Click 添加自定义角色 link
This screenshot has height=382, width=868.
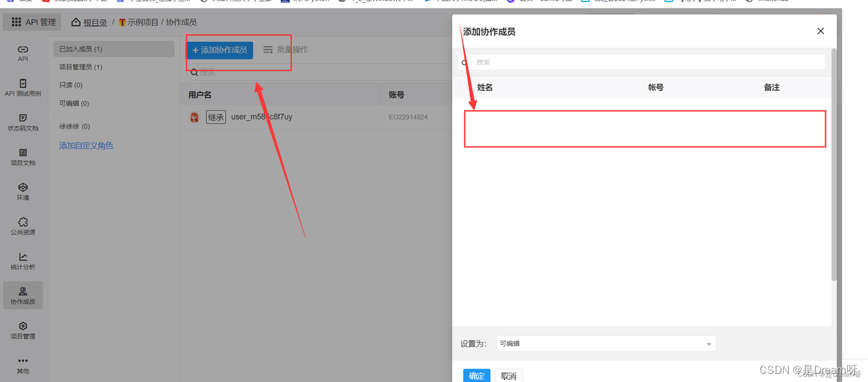click(x=86, y=146)
